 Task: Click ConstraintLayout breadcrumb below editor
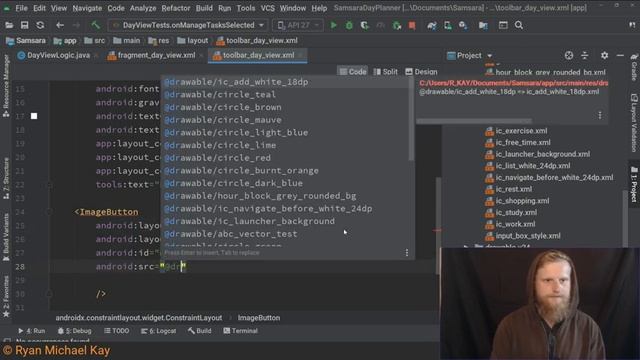pyautogui.click(x=139, y=318)
